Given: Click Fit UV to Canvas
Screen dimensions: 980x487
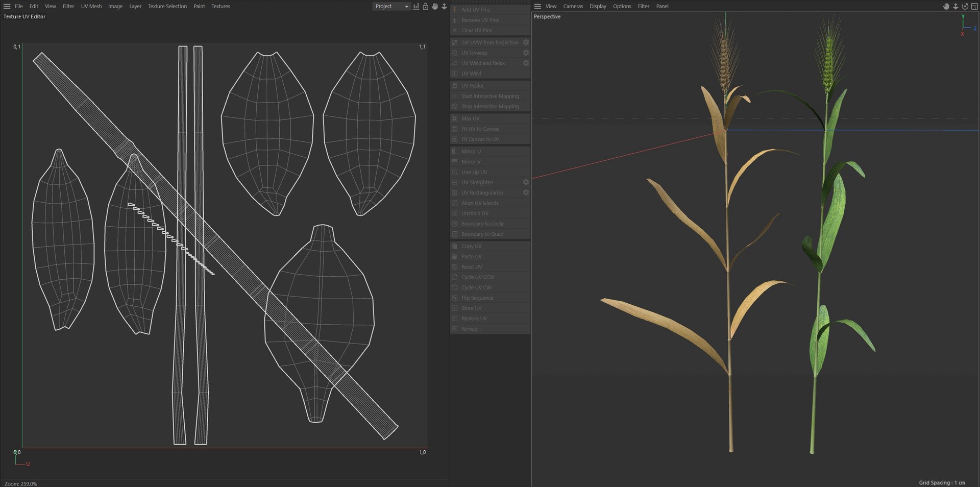Looking at the screenshot, I should pos(490,129).
